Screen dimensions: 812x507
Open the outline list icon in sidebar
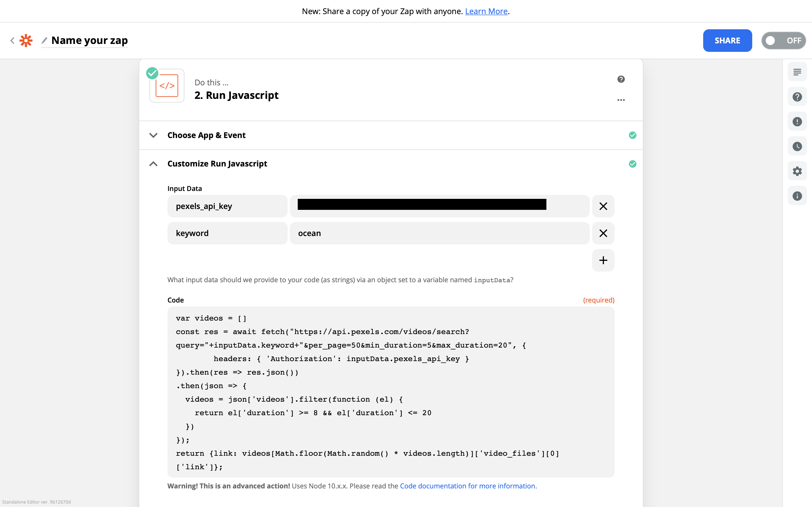pyautogui.click(x=797, y=72)
